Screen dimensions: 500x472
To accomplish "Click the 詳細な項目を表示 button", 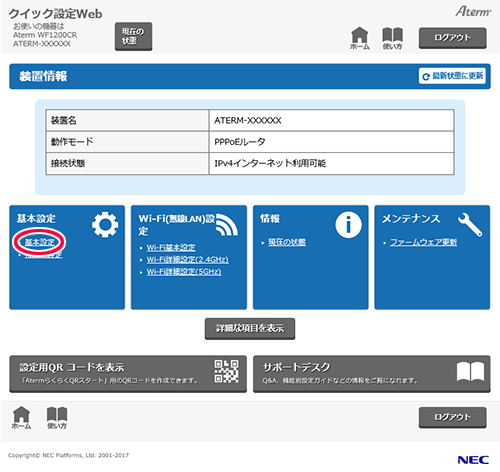I will [250, 329].
